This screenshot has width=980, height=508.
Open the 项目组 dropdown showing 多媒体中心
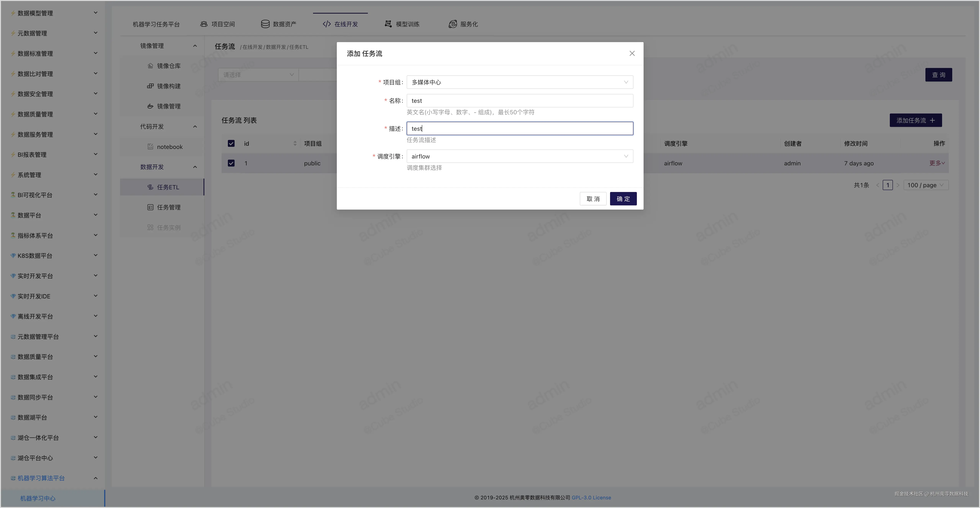(519, 82)
